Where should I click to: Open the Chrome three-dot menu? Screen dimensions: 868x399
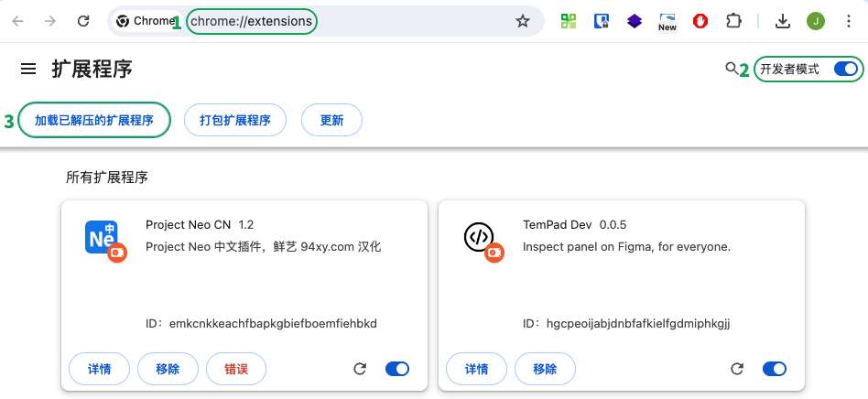pyautogui.click(x=849, y=21)
